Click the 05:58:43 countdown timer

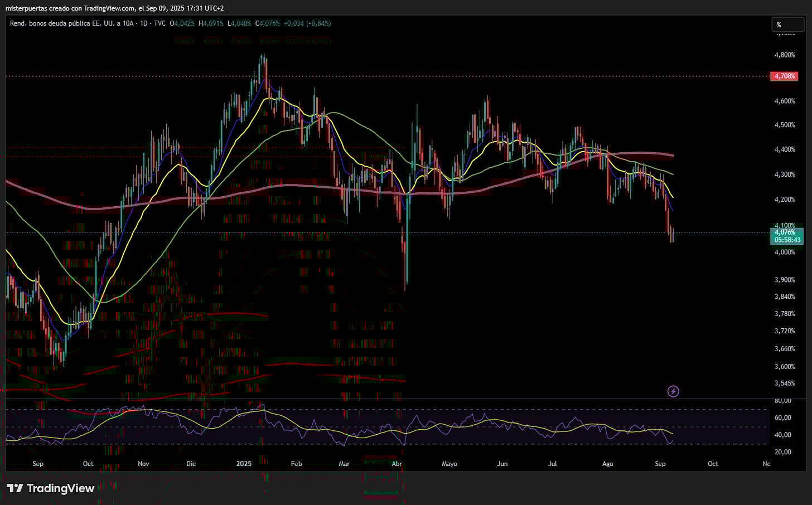(x=787, y=240)
